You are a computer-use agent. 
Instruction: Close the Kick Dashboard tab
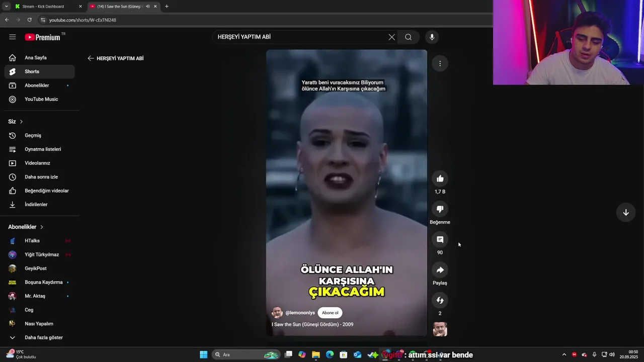tap(80, 7)
